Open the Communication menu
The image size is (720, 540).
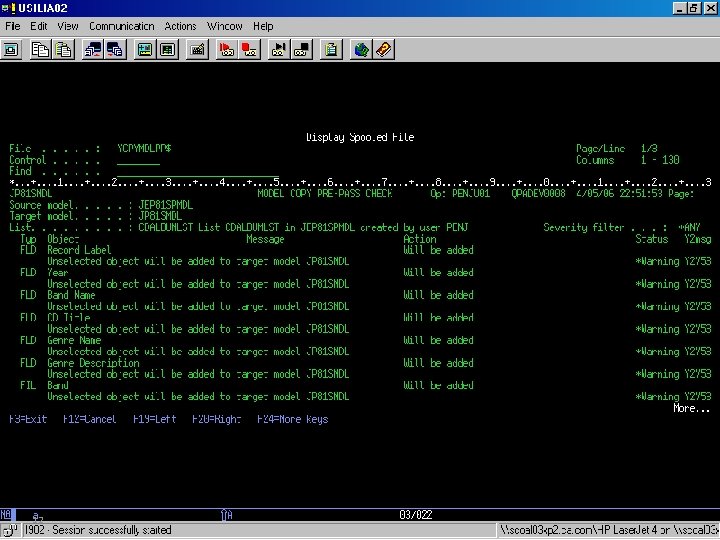122,26
